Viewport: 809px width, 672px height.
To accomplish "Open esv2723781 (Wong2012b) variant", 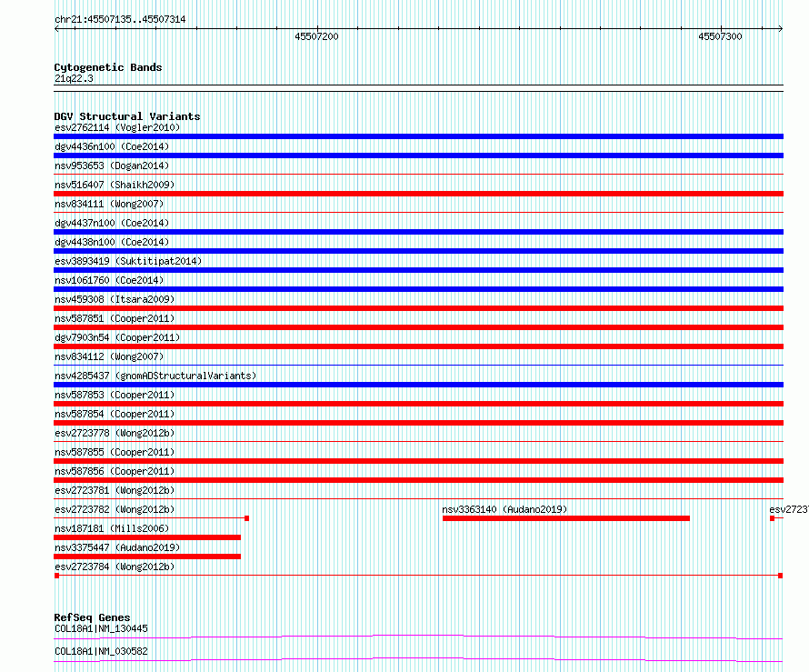I will click(115, 490).
